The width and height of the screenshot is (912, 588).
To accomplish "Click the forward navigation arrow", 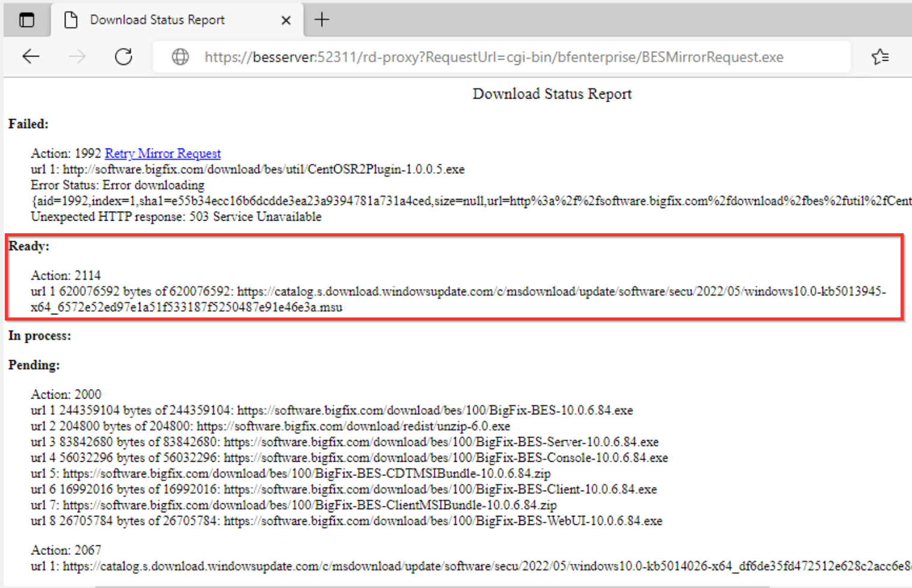I will pos(77,57).
